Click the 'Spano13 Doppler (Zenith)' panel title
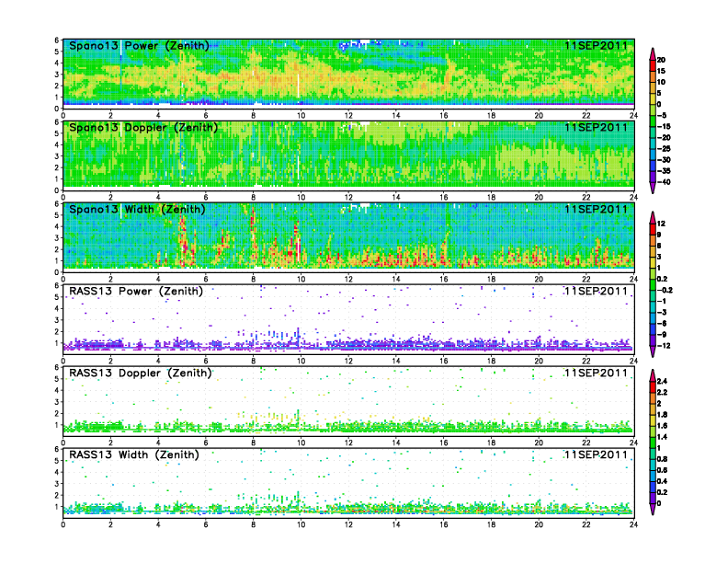This screenshot has width=728, height=563. tap(143, 128)
